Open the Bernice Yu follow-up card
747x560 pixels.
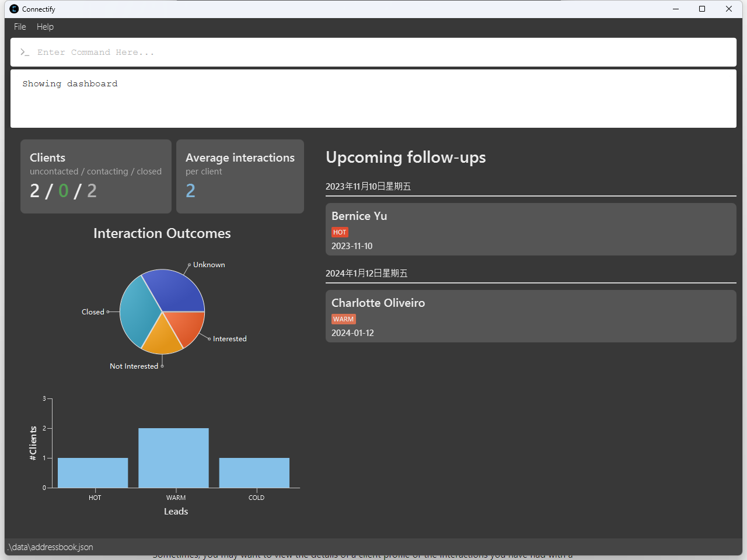coord(531,229)
